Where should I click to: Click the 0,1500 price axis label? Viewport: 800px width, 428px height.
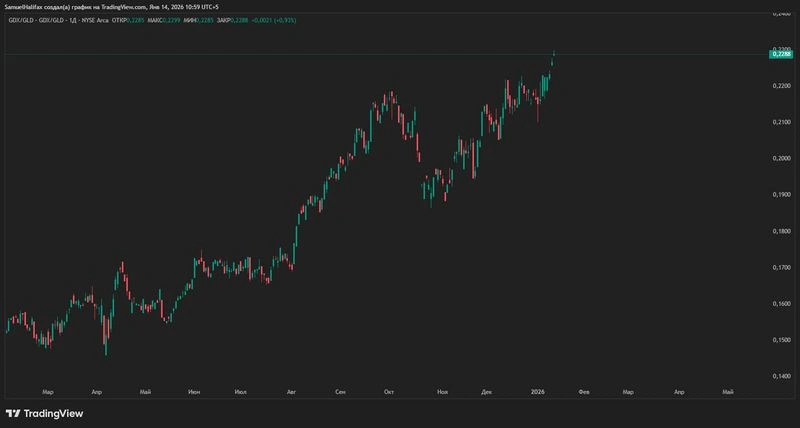point(780,340)
